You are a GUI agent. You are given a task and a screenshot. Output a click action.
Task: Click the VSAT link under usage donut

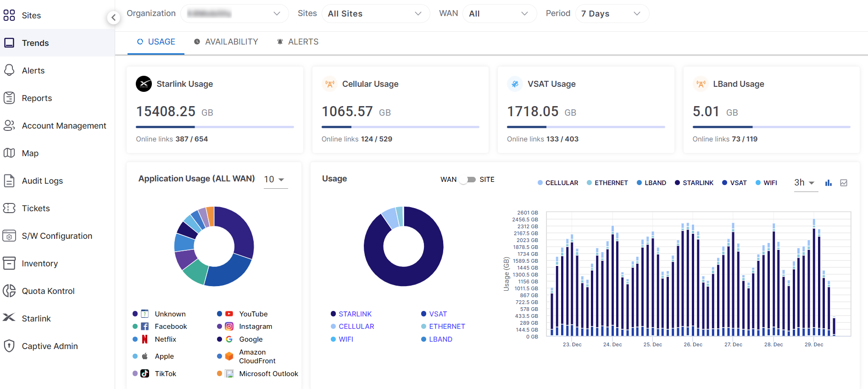[438, 314]
